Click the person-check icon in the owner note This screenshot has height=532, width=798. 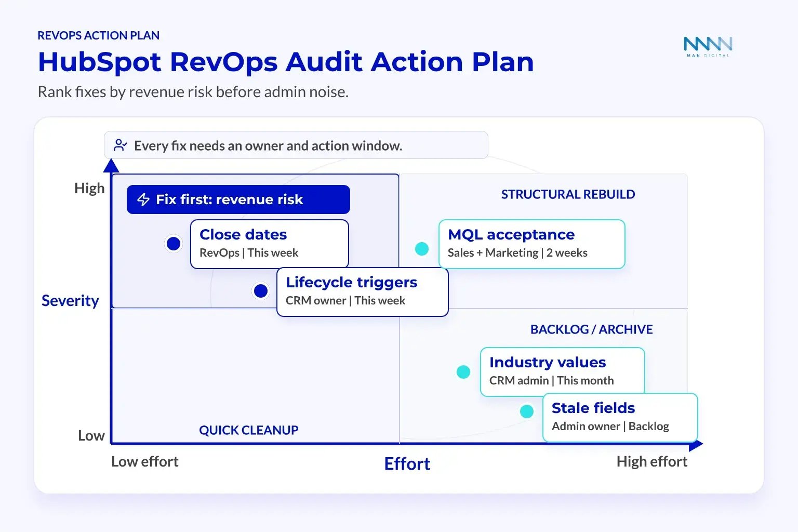point(120,145)
